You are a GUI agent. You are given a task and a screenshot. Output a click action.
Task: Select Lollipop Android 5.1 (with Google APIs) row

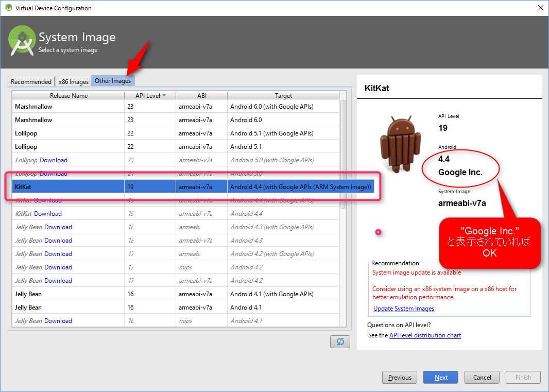(x=176, y=133)
